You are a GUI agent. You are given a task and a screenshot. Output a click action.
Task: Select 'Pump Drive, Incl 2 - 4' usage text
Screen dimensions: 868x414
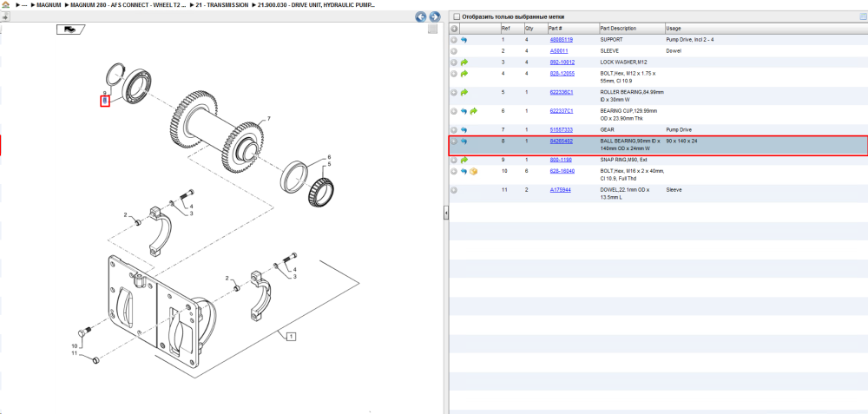pos(690,40)
